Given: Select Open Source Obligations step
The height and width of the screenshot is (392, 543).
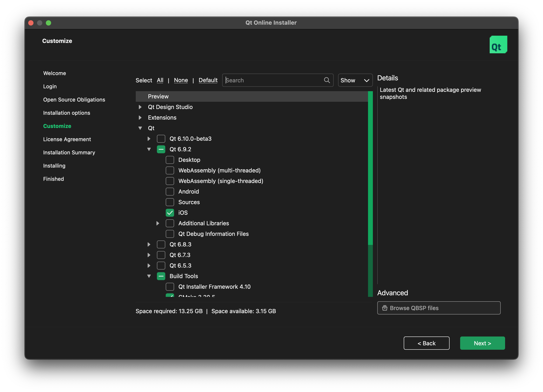Looking at the screenshot, I should pos(74,100).
